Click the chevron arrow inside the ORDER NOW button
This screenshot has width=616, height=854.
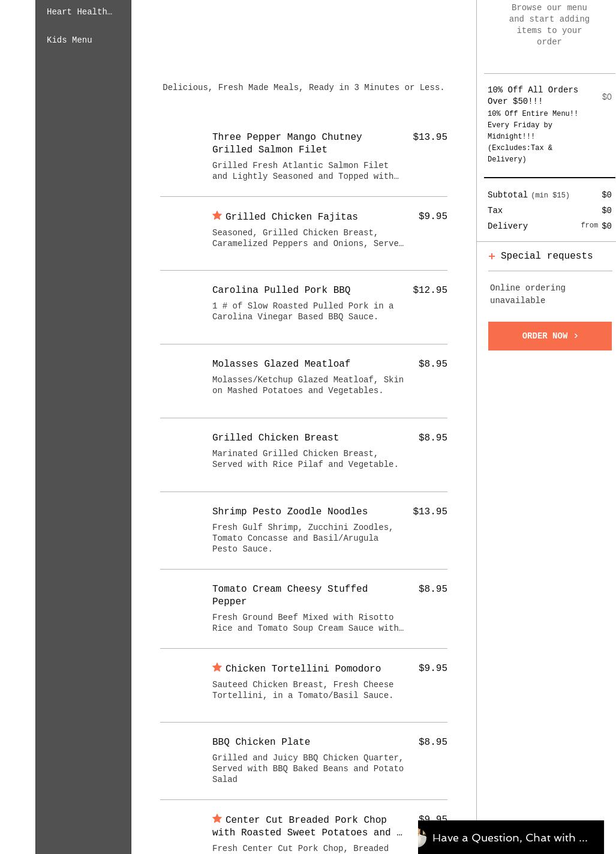click(575, 336)
